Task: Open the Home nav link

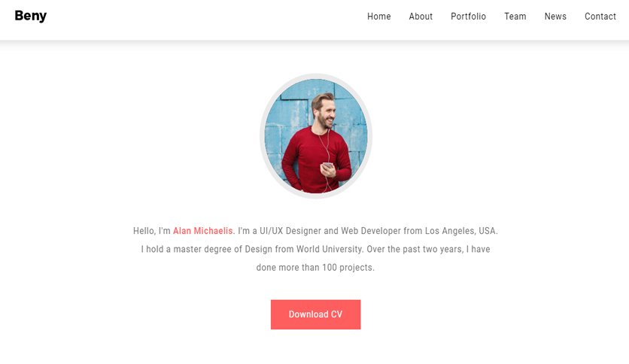Action: coord(378,17)
